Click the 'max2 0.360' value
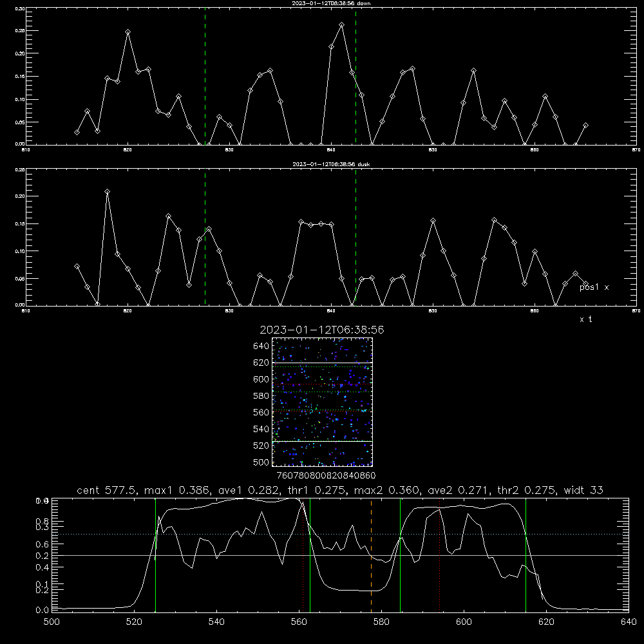Screen dimensions: 644x644 [x=386, y=490]
